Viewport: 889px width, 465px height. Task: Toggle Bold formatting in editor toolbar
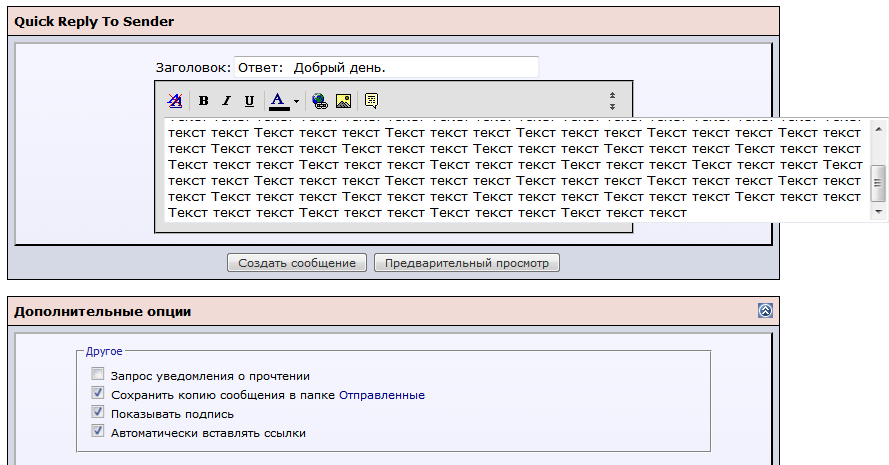(203, 101)
